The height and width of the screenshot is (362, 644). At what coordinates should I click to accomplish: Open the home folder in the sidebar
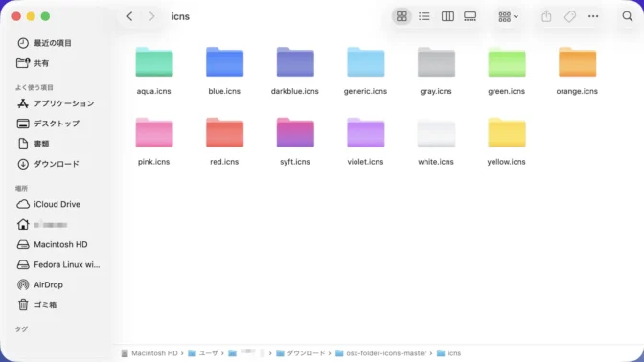pyautogui.click(x=42, y=224)
